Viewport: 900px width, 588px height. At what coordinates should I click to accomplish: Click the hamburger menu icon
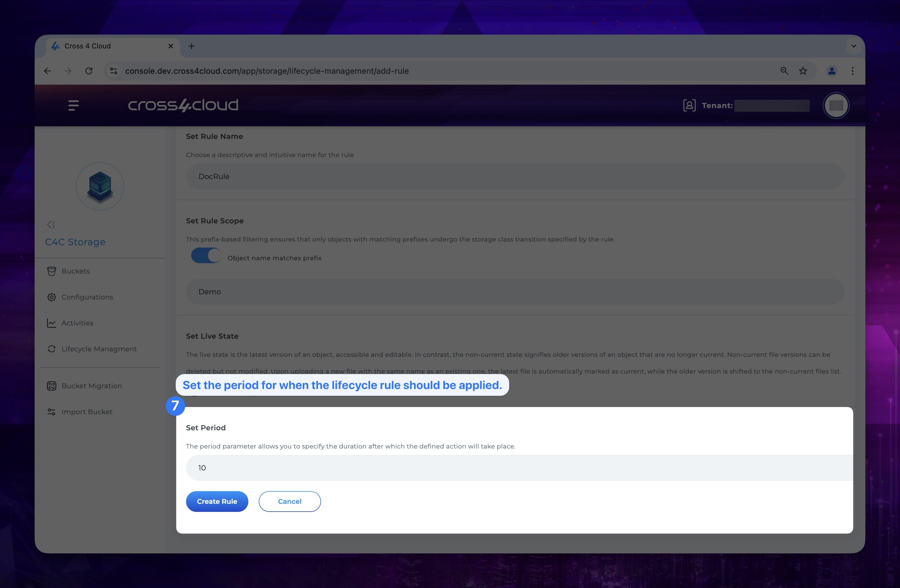point(74,105)
